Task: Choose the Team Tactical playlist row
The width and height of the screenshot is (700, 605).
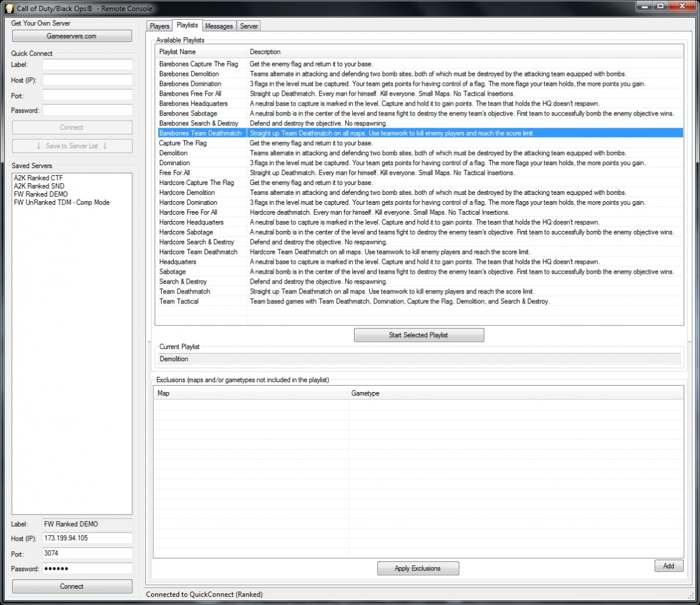Action: (179, 302)
